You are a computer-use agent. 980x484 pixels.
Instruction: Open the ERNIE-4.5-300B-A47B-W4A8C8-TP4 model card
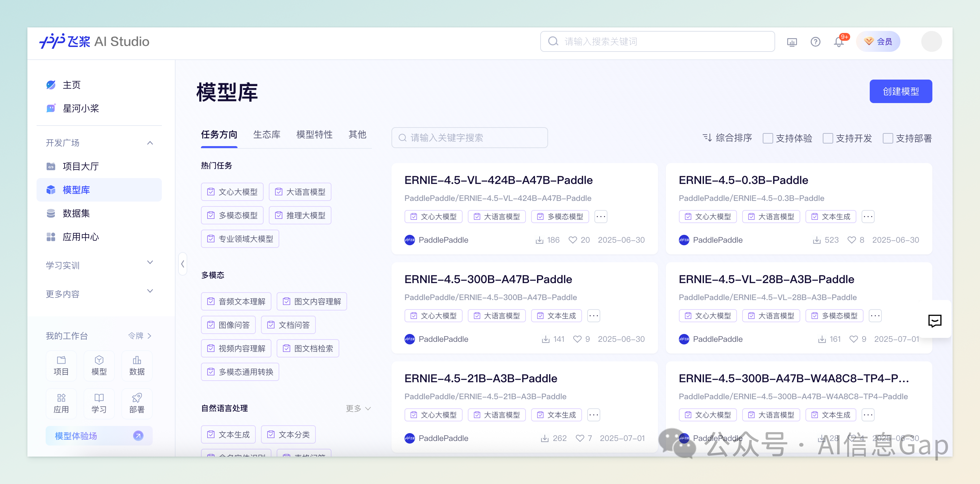[x=799, y=407]
